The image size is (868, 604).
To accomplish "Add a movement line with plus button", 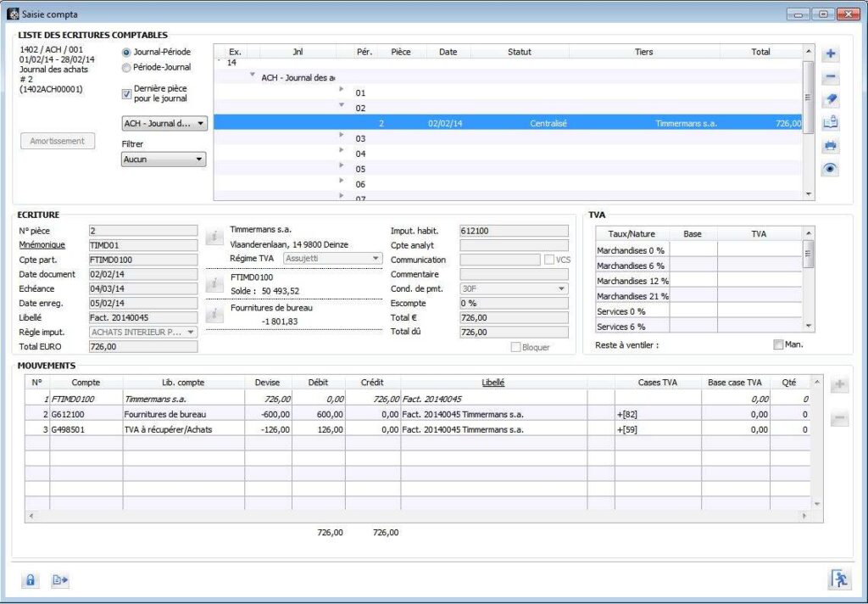I will [x=840, y=384].
